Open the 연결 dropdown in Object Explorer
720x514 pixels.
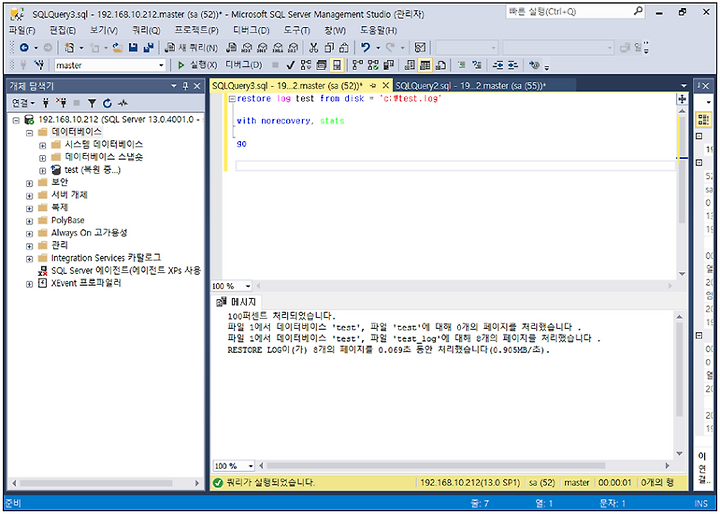tap(23, 103)
